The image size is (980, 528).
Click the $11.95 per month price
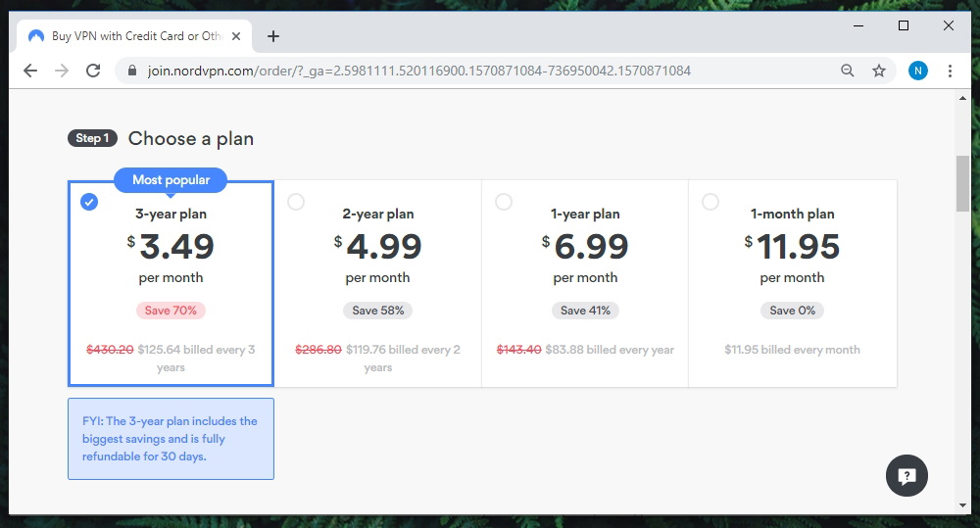793,246
